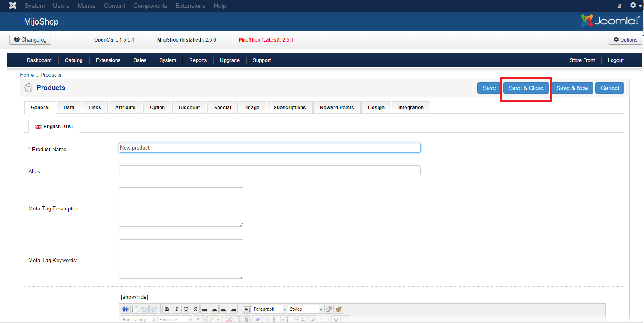Screen dimensions: 644x323
Task: Open highlight color dropdown arrow
Action: tap(218, 319)
